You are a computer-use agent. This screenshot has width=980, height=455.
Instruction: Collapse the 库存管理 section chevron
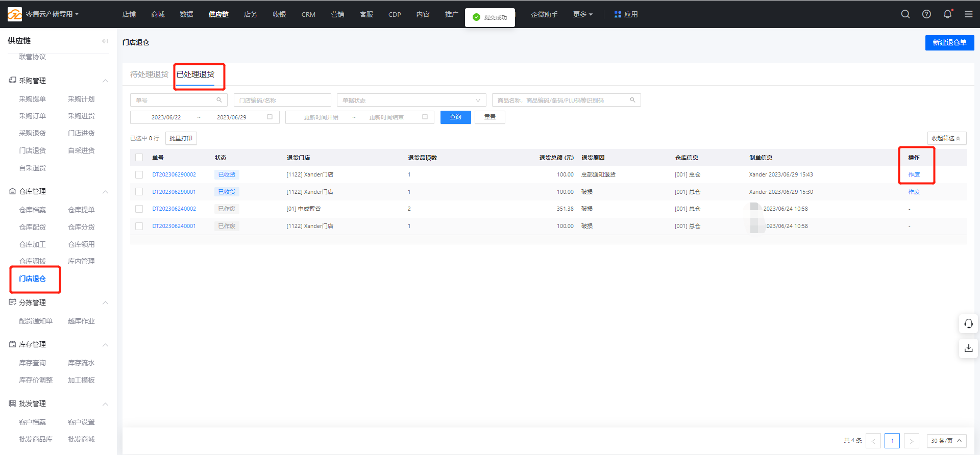(x=105, y=345)
